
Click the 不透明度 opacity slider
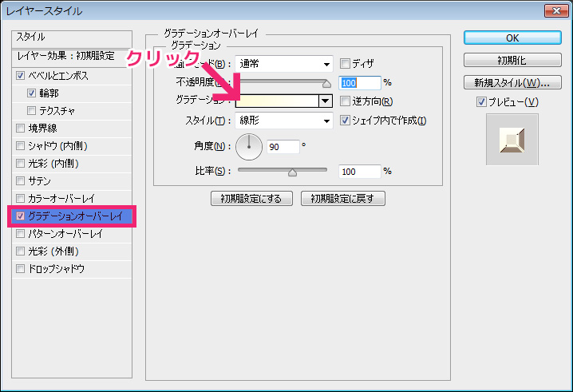(x=283, y=82)
